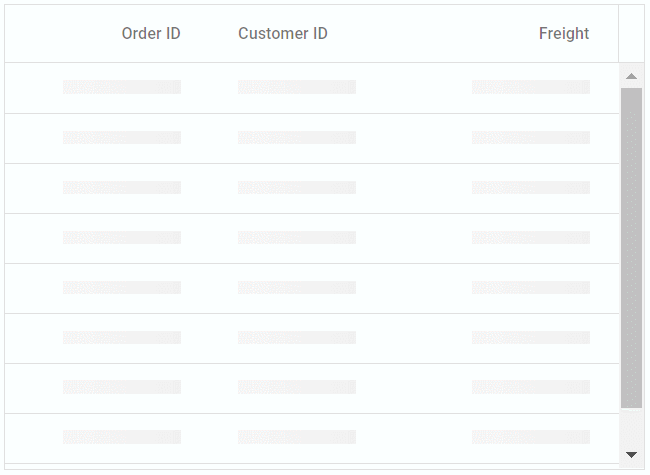Select seventh row's Customer ID placeholder cell
The width and height of the screenshot is (650, 475).
(297, 387)
